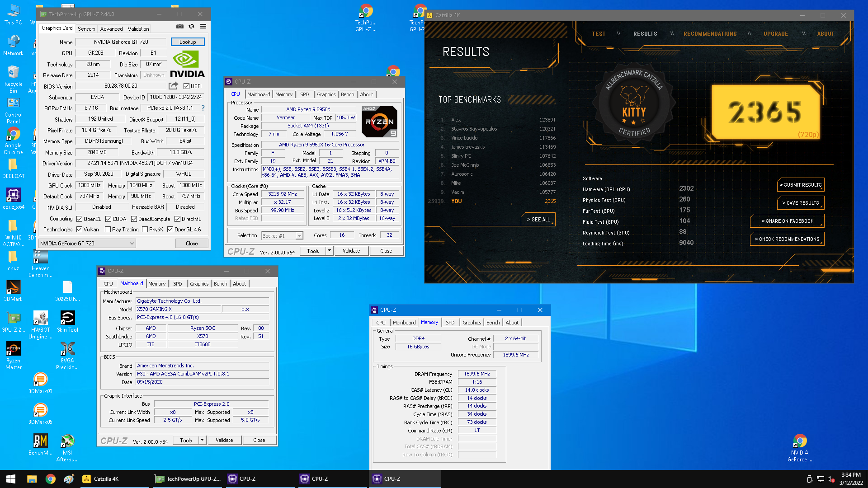The height and width of the screenshot is (488, 868).
Task: Open the EVGA Precision desktop icon
Action: pyautogui.click(x=67, y=356)
